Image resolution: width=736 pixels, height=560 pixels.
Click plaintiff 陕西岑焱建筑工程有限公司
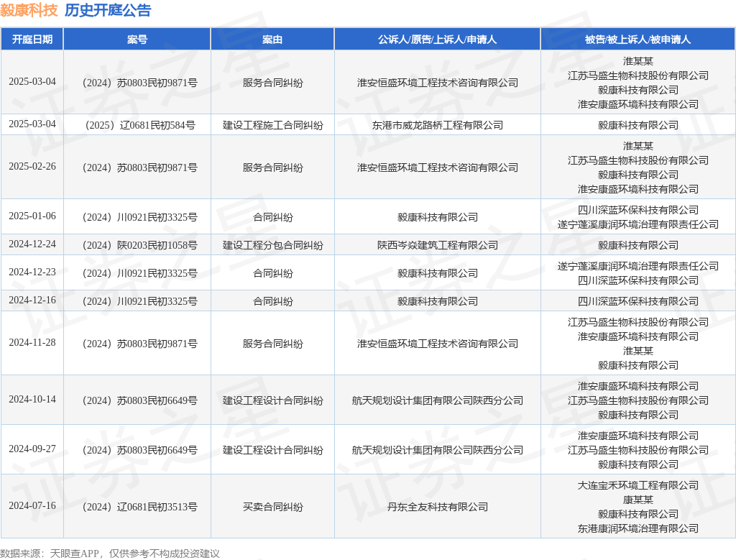(438, 246)
